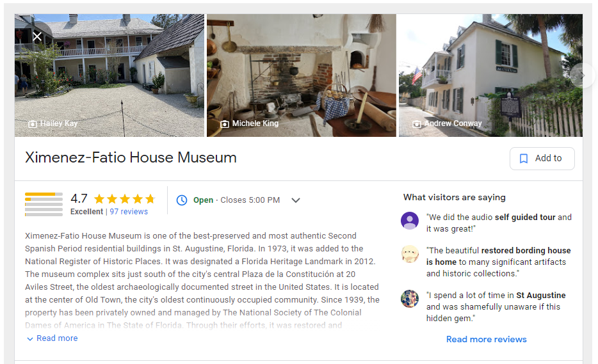Open the museum exterior photo
Image resolution: width=598 pixels, height=364 pixels.
[490, 75]
